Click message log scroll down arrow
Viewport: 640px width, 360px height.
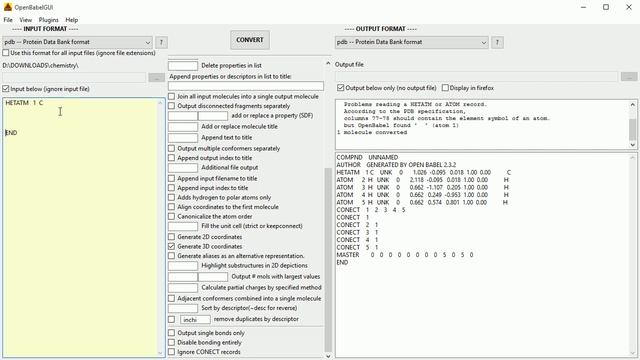(633, 144)
